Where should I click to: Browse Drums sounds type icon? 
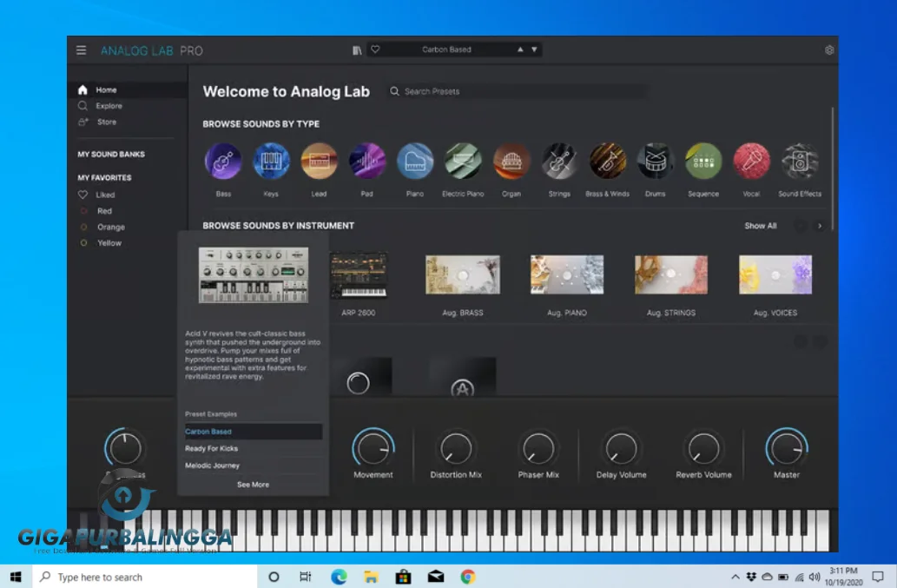(656, 162)
